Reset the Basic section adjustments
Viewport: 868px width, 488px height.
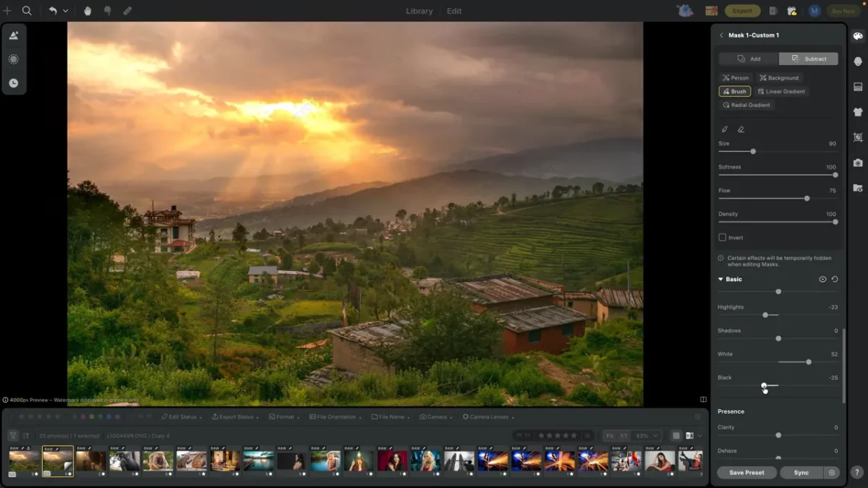[x=835, y=279]
